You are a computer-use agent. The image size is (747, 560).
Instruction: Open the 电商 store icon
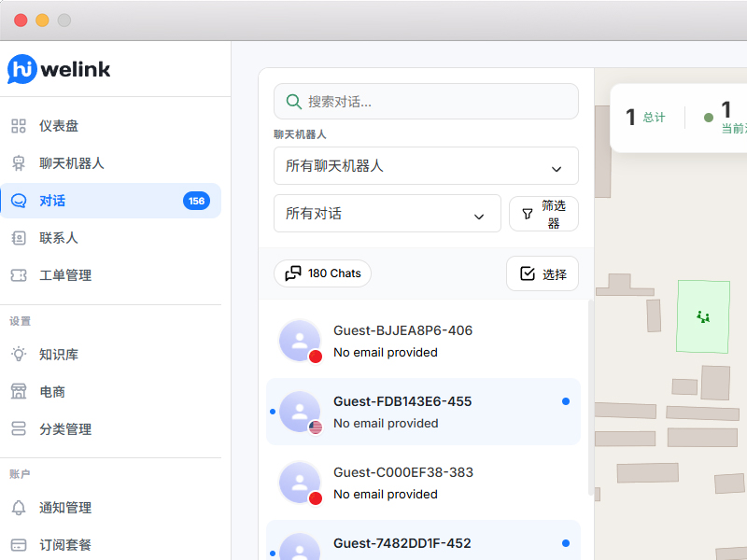click(19, 391)
